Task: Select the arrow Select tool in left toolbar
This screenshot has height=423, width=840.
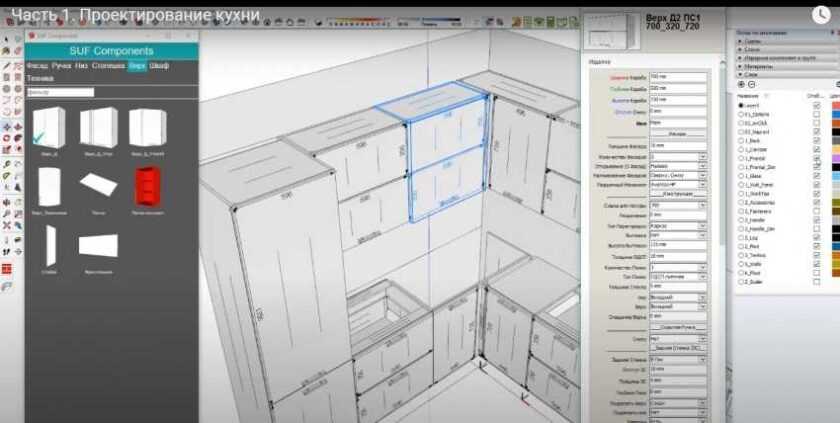Action: click(7, 40)
